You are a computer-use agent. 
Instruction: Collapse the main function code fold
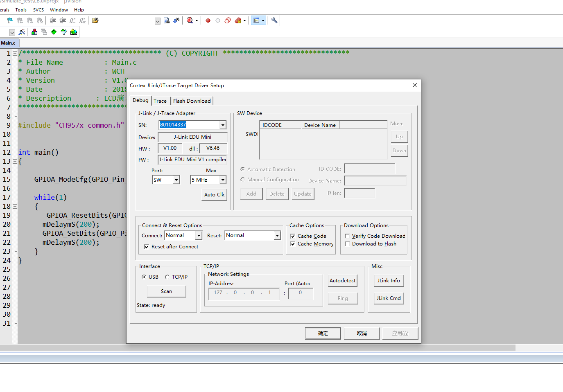coord(15,162)
